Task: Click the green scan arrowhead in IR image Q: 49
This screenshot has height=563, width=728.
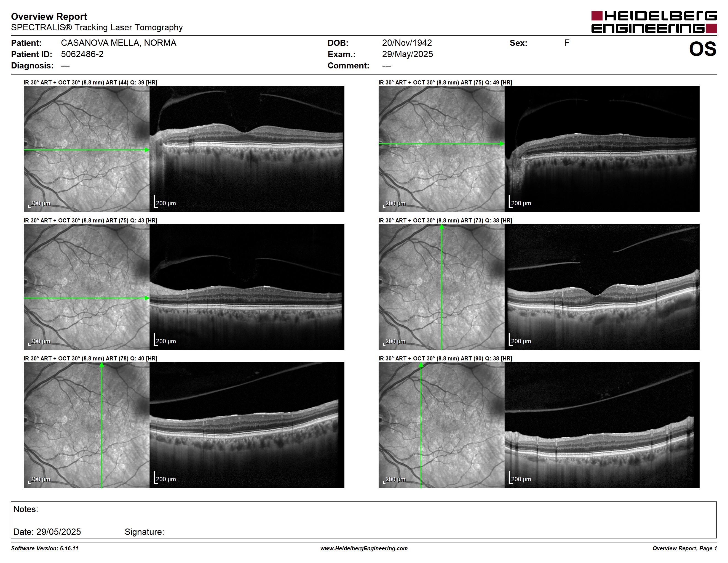Action: [x=502, y=144]
